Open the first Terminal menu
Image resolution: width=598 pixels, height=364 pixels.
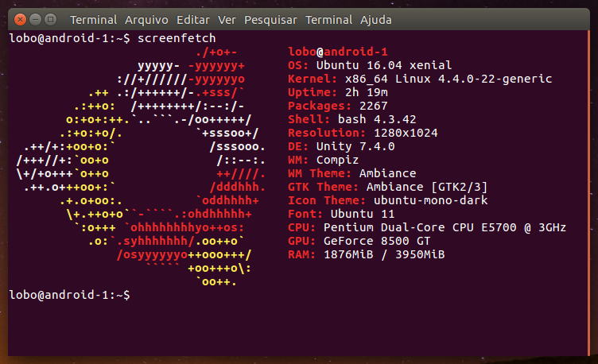pyautogui.click(x=94, y=20)
